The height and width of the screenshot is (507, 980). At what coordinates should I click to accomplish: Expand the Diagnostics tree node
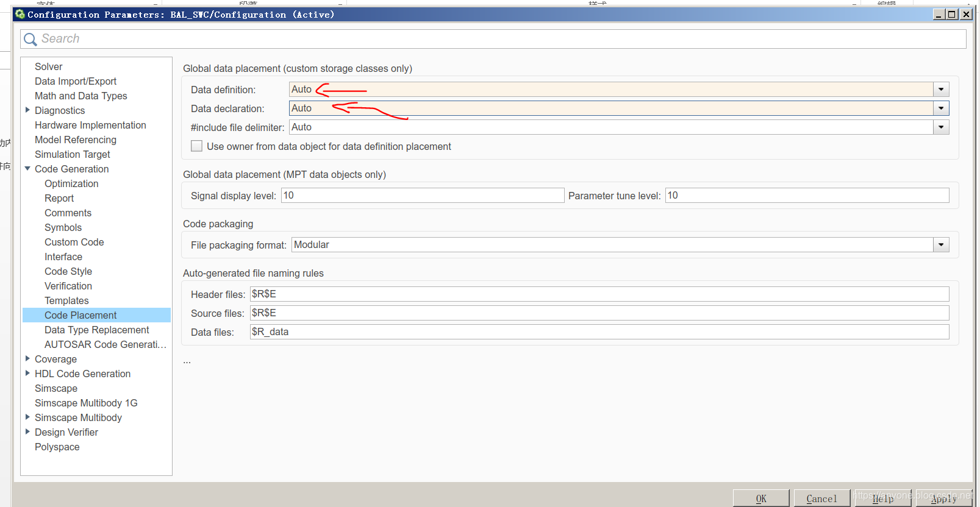coord(27,110)
